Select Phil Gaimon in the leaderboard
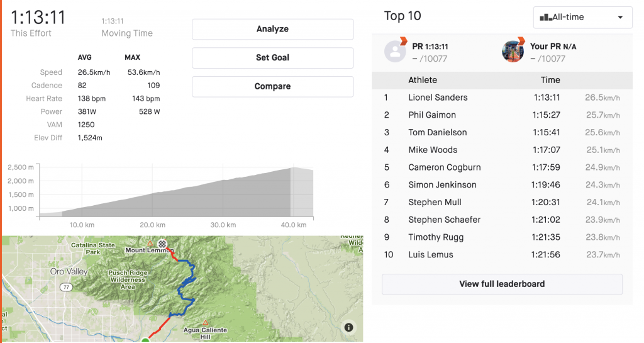Image resolution: width=644 pixels, height=343 pixels. (432, 115)
